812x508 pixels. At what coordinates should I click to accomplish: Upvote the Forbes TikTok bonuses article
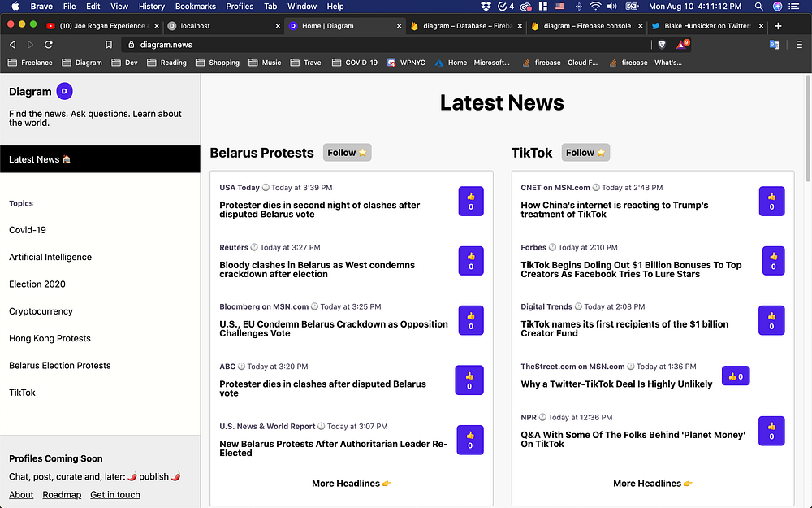tap(773, 261)
